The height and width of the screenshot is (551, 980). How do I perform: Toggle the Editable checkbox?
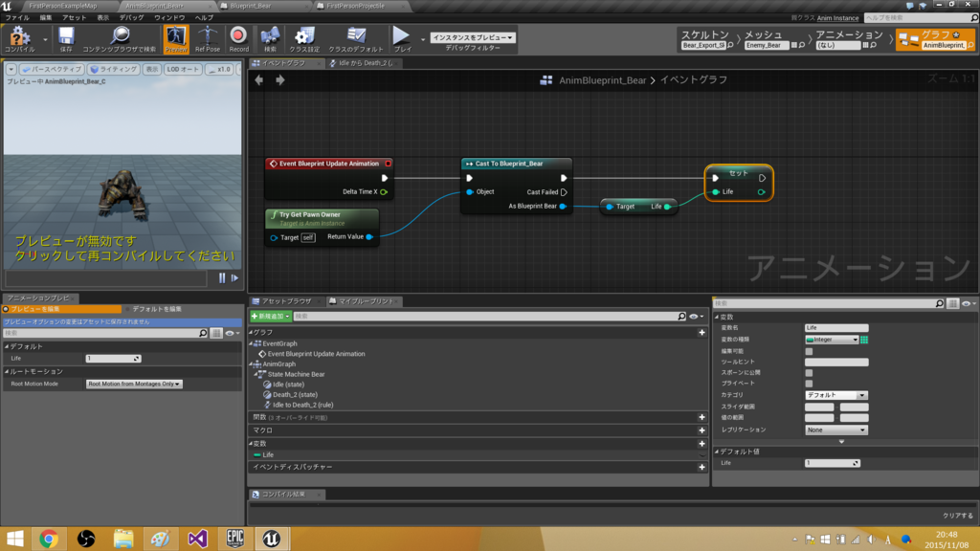(x=809, y=351)
